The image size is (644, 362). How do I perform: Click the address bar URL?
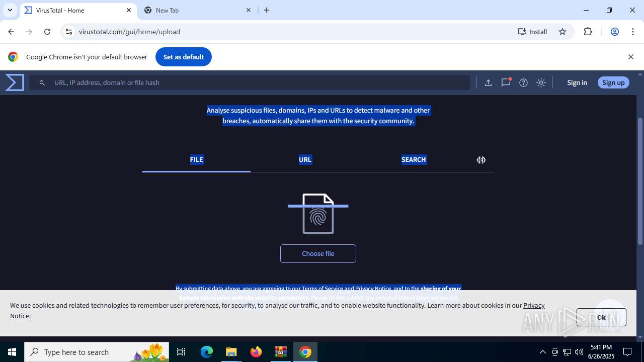[130, 32]
